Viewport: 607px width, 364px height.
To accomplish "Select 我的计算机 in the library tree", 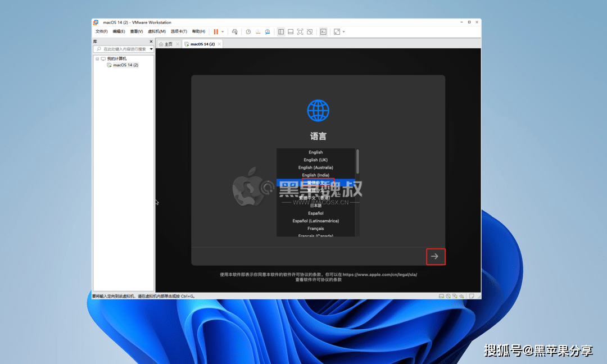I will [x=116, y=59].
